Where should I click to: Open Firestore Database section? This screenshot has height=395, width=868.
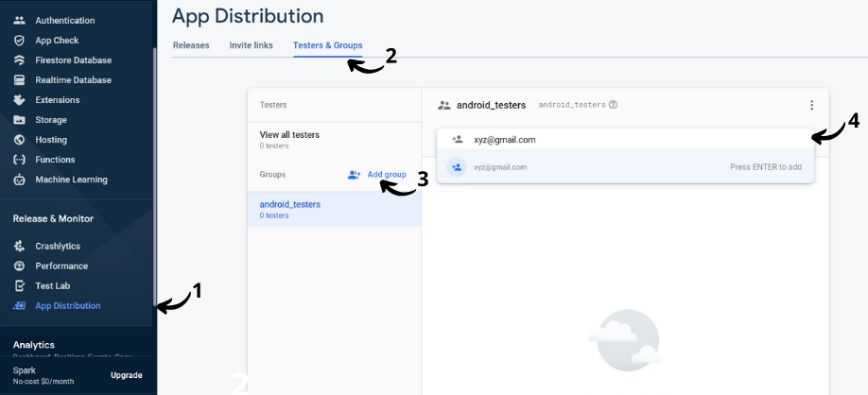pos(73,60)
